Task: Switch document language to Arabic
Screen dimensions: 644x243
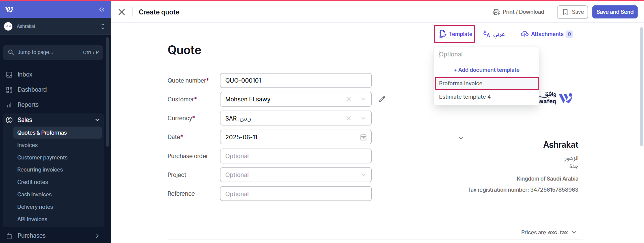Action: click(x=494, y=34)
